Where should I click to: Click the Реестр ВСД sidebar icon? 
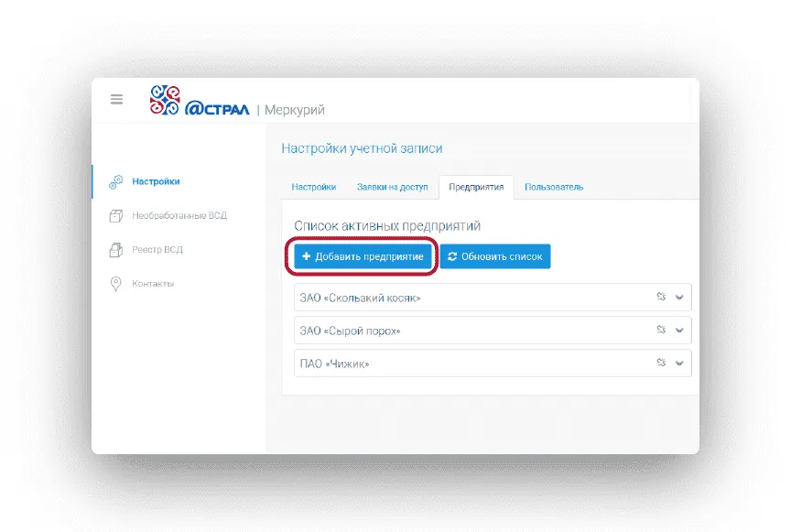click(x=116, y=250)
